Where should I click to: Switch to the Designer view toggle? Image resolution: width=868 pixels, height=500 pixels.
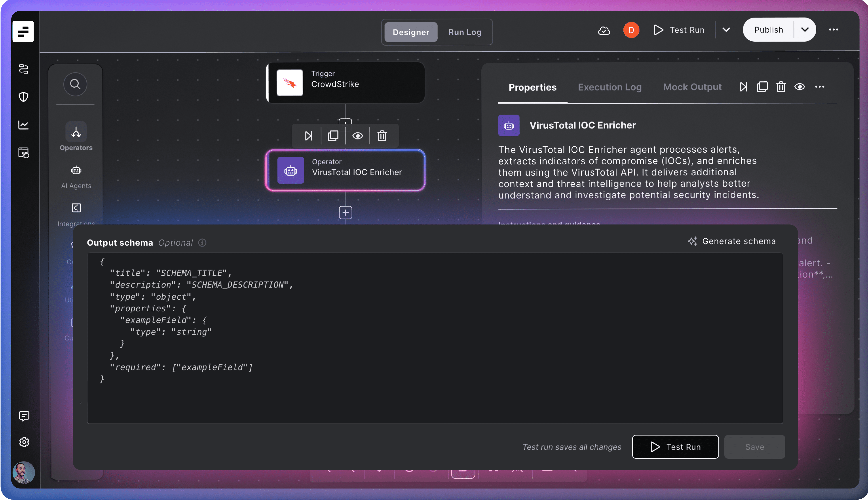click(x=411, y=32)
